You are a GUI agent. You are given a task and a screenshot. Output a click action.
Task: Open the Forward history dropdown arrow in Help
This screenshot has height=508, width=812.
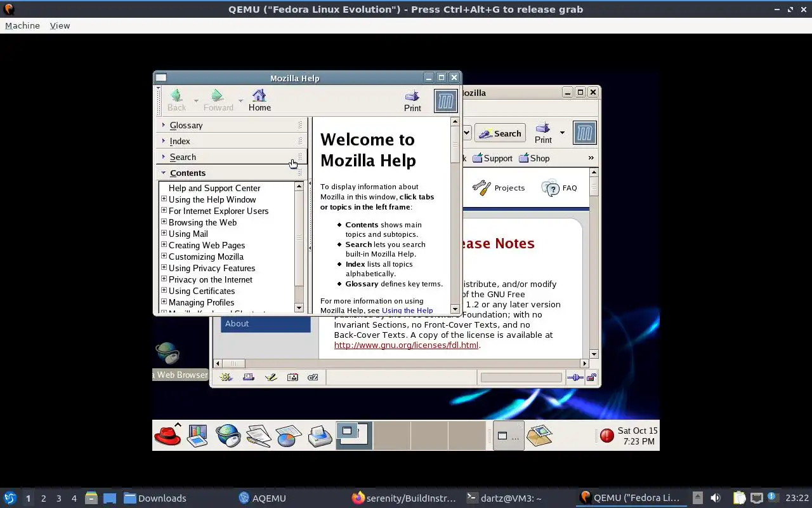click(240, 101)
